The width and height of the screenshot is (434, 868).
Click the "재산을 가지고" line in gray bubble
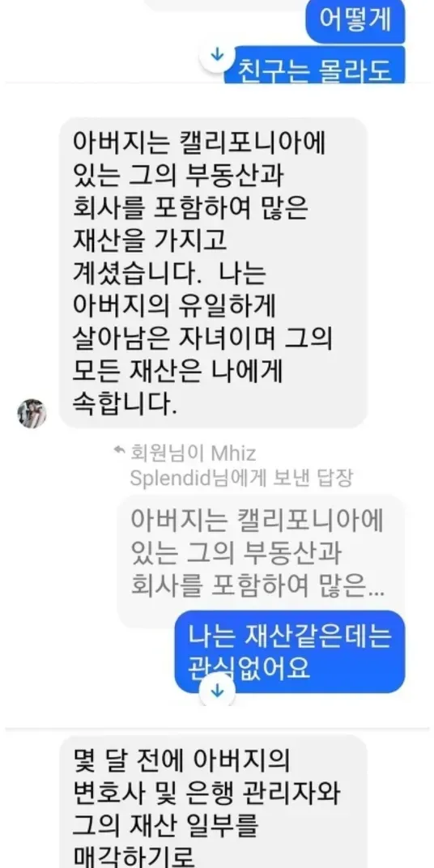(150, 241)
